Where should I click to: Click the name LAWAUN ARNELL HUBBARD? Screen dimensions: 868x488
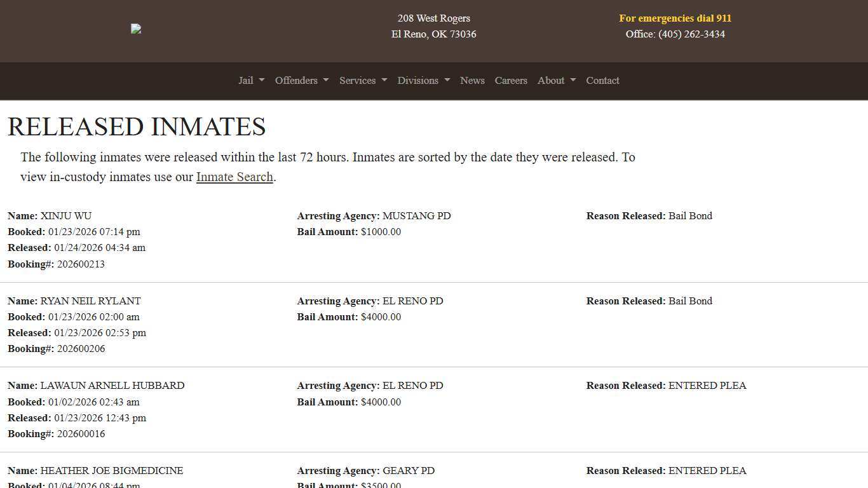(112, 386)
